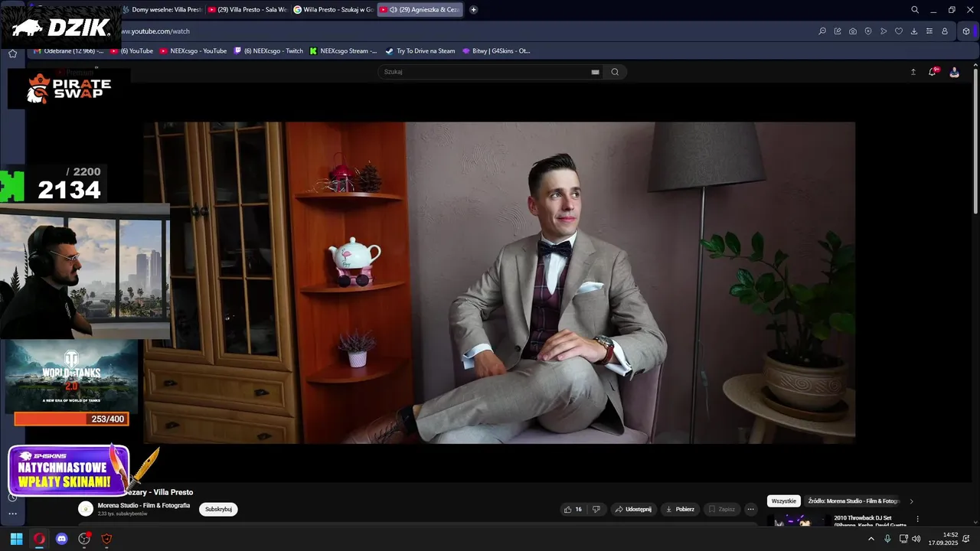The width and height of the screenshot is (980, 551).
Task: Open Brave browser icon in taskbar
Action: point(106,539)
